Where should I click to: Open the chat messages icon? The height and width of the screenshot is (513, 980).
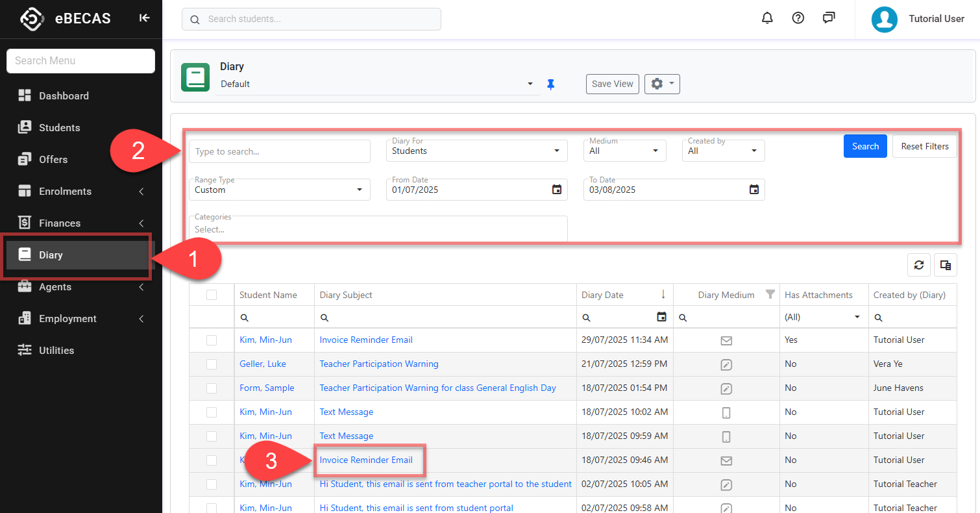[x=829, y=18]
